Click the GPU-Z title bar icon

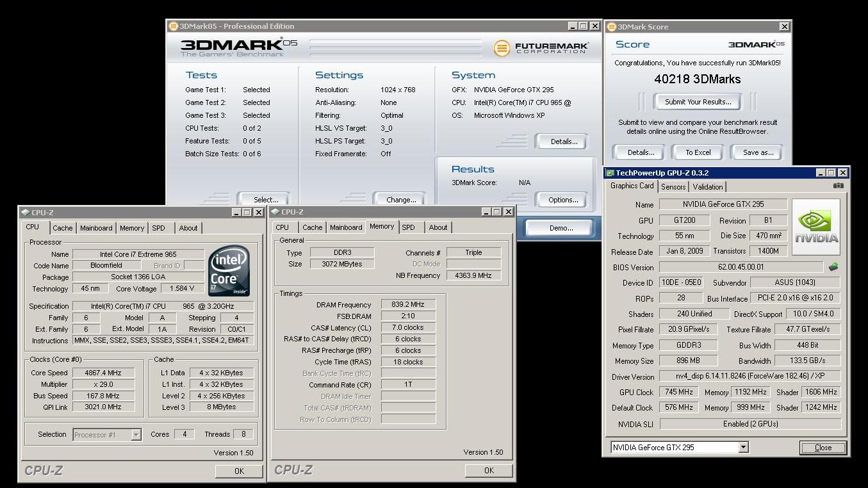610,173
